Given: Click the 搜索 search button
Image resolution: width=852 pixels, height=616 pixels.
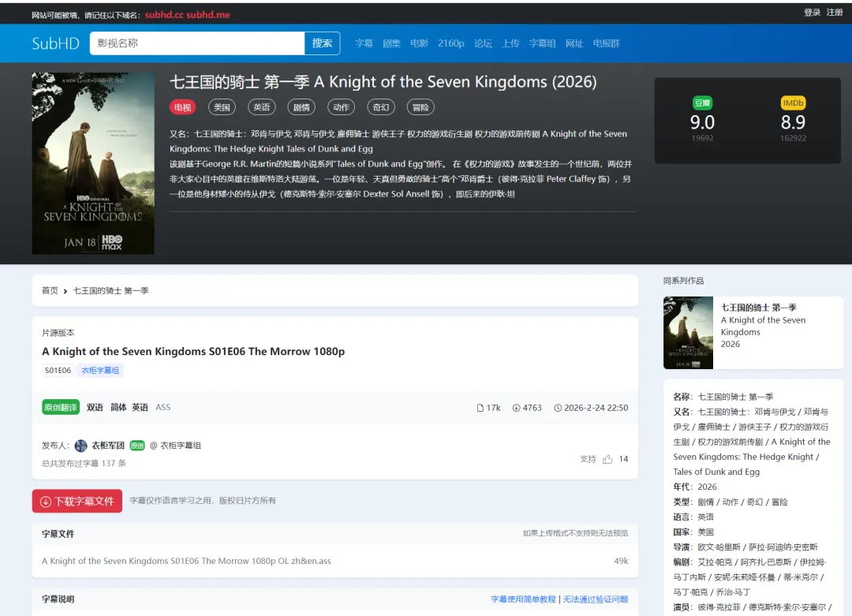Looking at the screenshot, I should pyautogui.click(x=322, y=43).
